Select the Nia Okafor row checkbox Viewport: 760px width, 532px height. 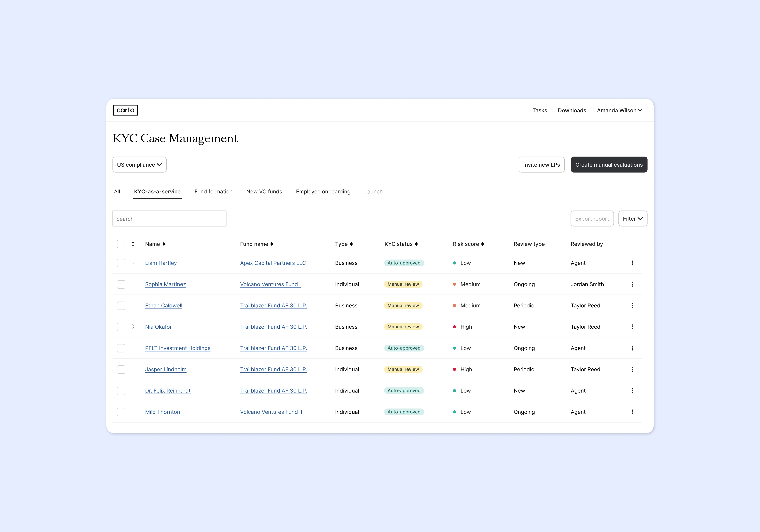tap(121, 327)
